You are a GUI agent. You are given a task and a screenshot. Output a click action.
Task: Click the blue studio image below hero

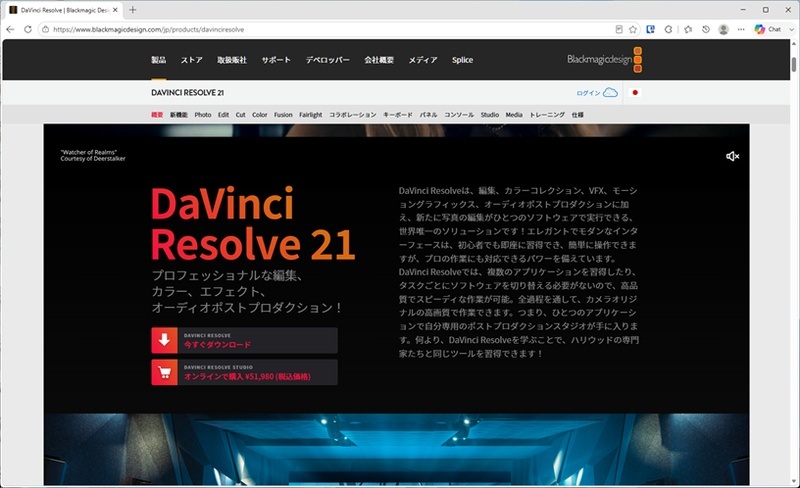coord(396,449)
